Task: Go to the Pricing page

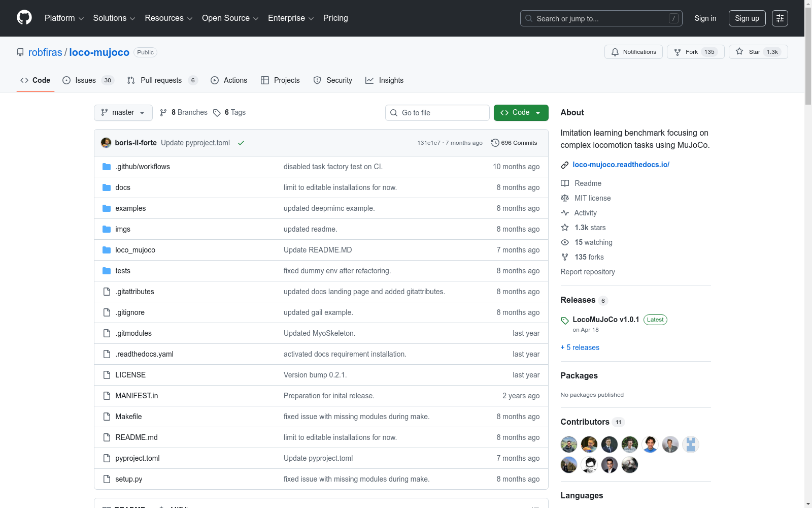Action: 335,18
